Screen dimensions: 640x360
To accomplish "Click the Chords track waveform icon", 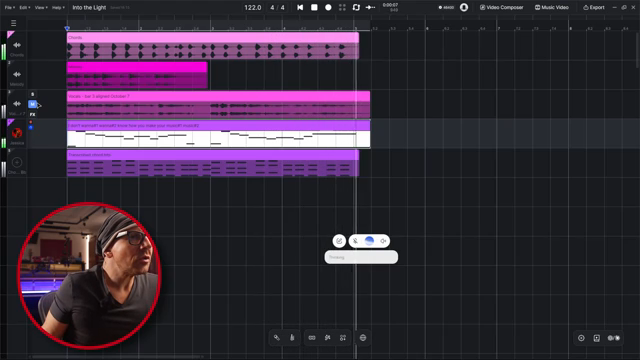I will (17, 45).
